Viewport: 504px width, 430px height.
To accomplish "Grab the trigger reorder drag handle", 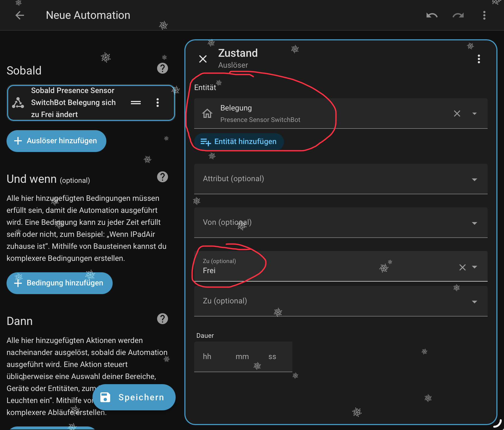I will point(136,103).
